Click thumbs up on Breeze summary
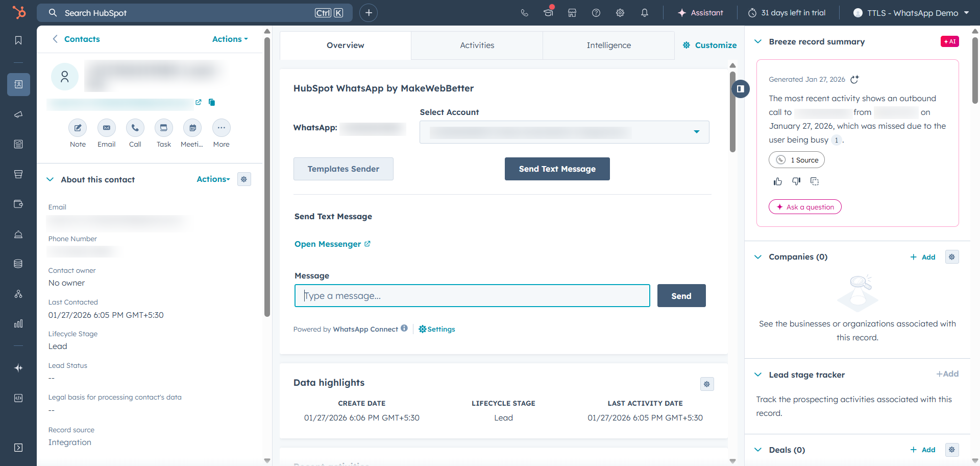 point(777,181)
